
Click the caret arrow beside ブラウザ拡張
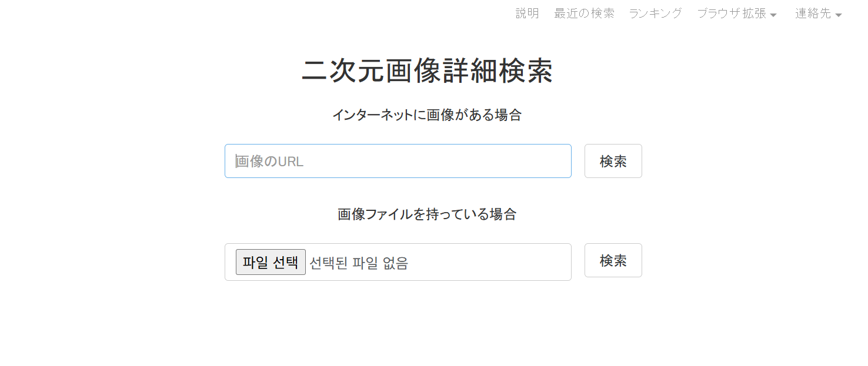coord(773,15)
